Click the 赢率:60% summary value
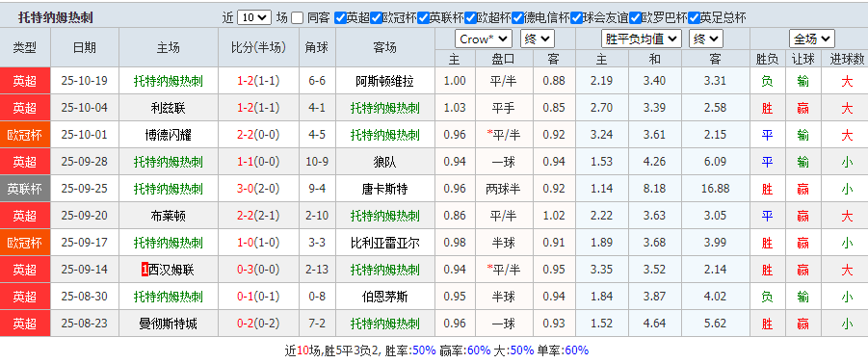 (x=465, y=350)
